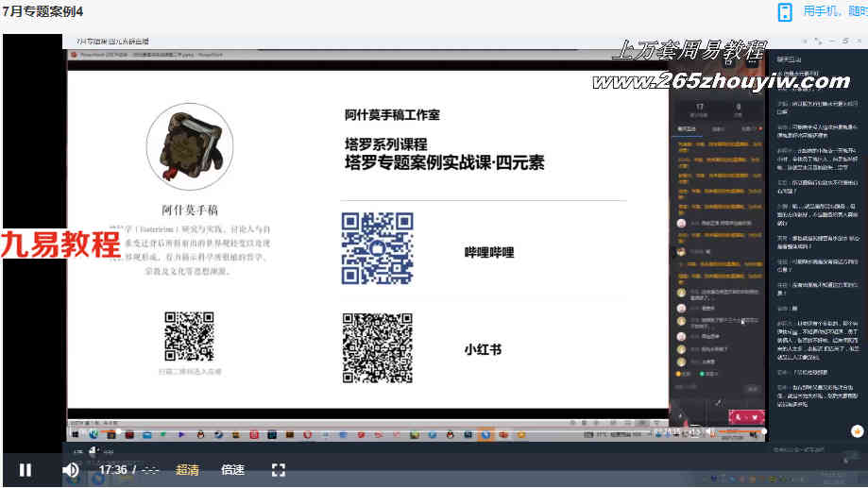Screen dimensions: 868x488
Task: Click the Windows Start icon in the recorded taskbar
Action: pyautogui.click(x=76, y=435)
